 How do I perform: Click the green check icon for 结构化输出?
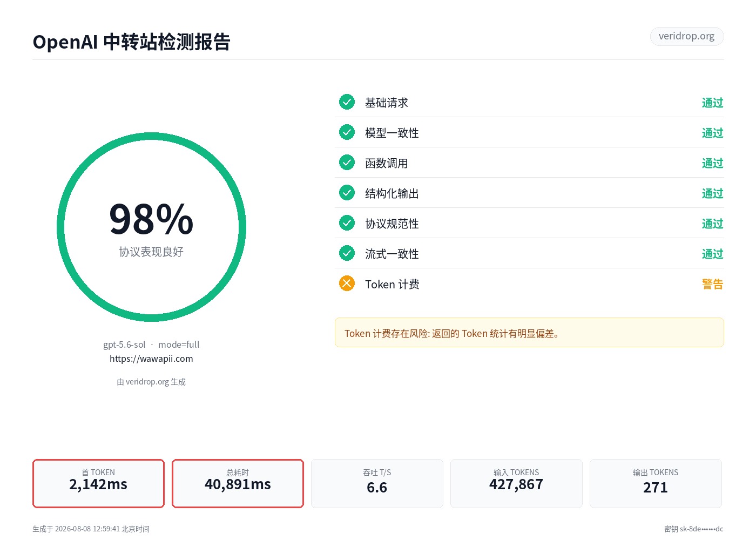pos(347,193)
